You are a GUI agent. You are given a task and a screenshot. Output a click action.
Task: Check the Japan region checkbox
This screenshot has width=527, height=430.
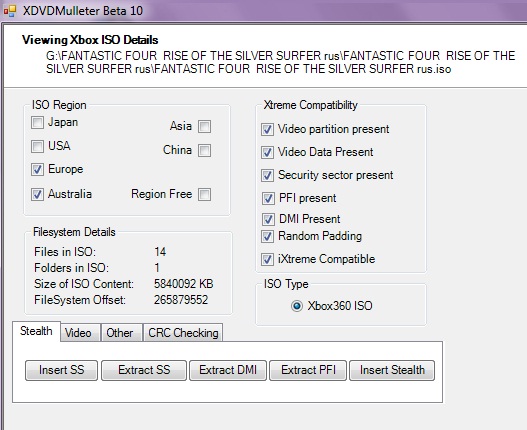click(37, 122)
